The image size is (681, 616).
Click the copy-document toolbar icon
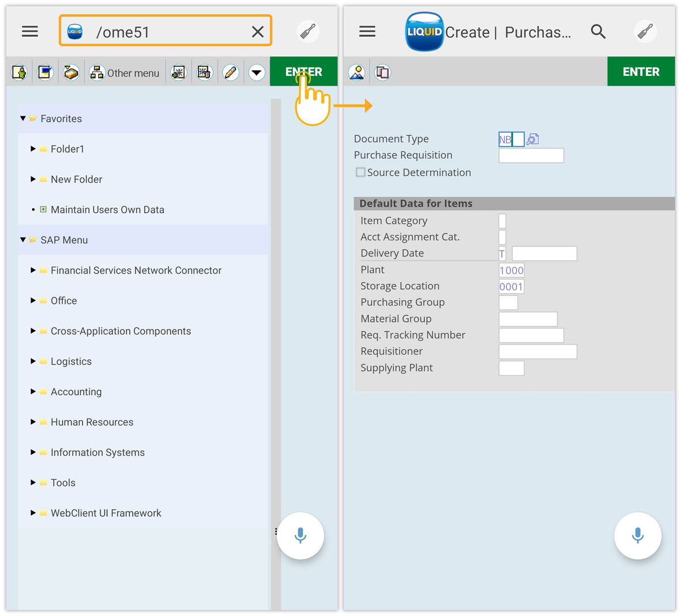(383, 72)
